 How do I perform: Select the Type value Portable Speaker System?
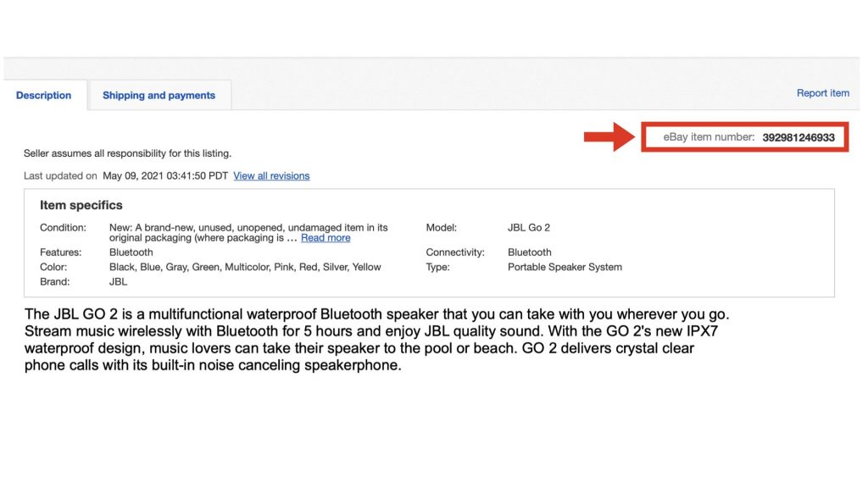tap(565, 267)
